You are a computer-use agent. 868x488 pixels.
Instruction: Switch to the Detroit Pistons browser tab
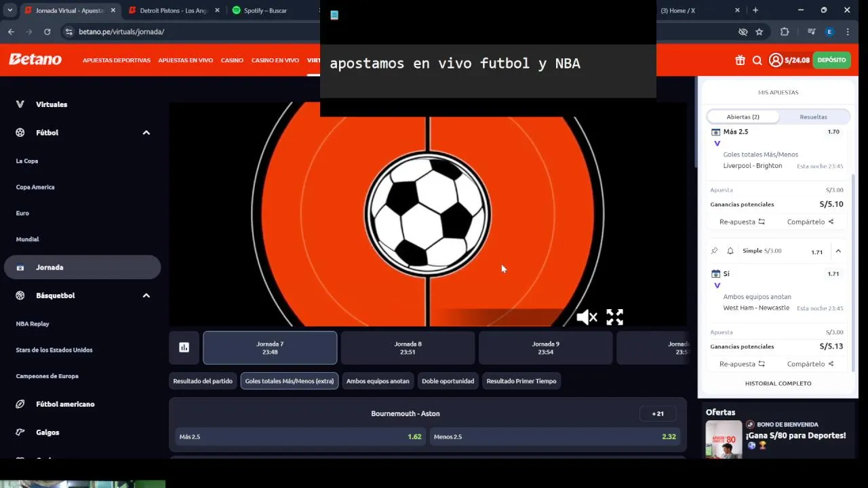[x=173, y=10]
